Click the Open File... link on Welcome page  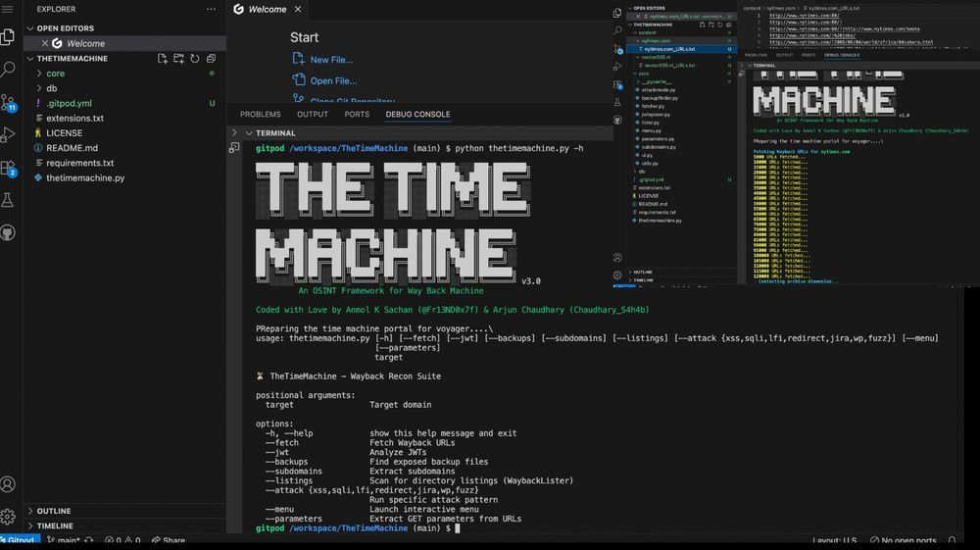333,81
